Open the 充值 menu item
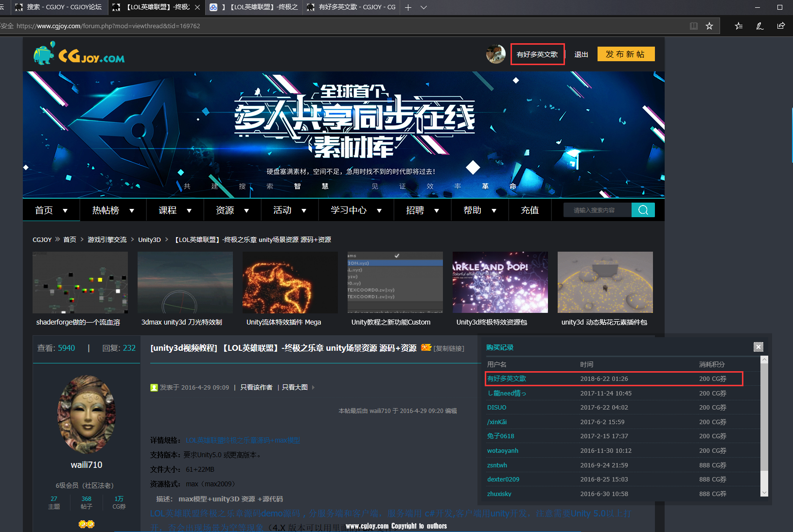793x532 pixels. click(x=529, y=210)
